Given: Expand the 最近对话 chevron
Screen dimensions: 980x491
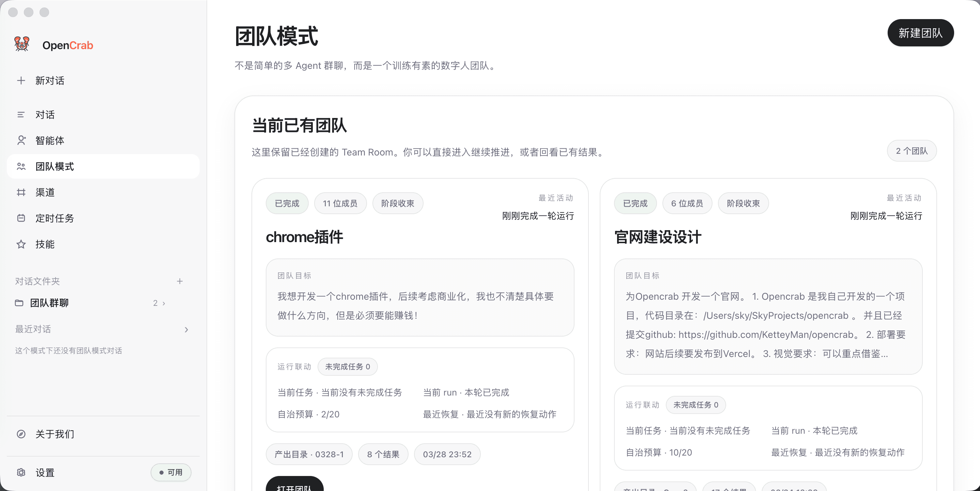Looking at the screenshot, I should (186, 329).
